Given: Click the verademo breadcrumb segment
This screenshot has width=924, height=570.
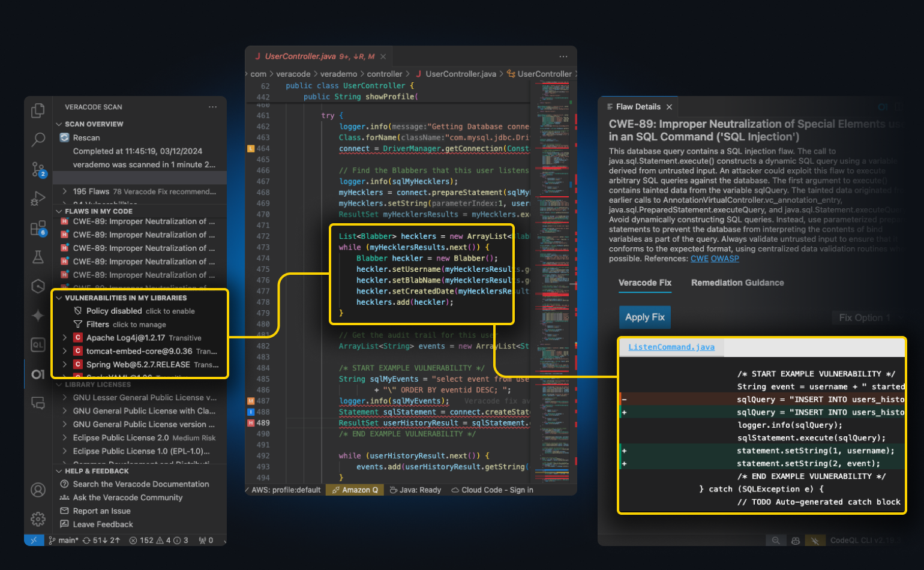Looking at the screenshot, I should tap(338, 74).
